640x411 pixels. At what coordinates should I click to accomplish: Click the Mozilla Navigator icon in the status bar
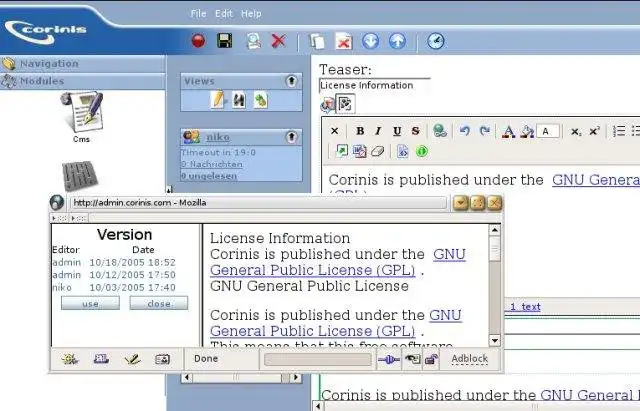tap(70, 359)
